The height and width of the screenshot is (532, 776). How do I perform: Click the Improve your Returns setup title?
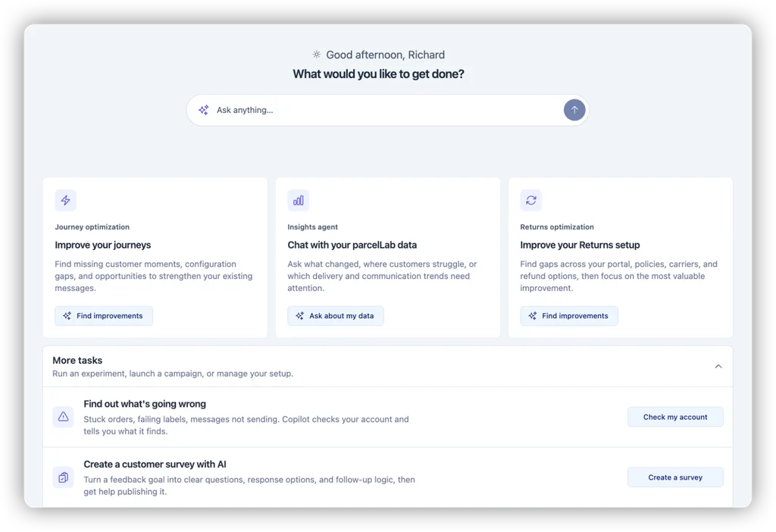tap(580, 245)
